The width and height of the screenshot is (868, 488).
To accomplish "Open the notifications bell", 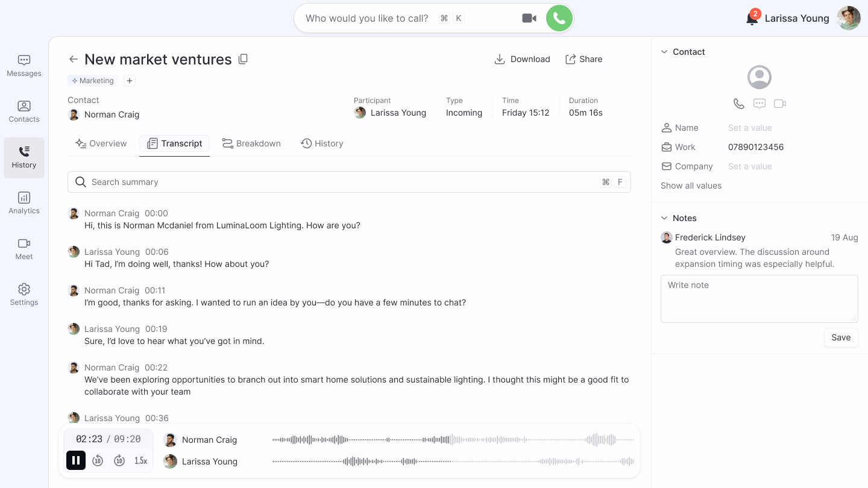I will [752, 18].
